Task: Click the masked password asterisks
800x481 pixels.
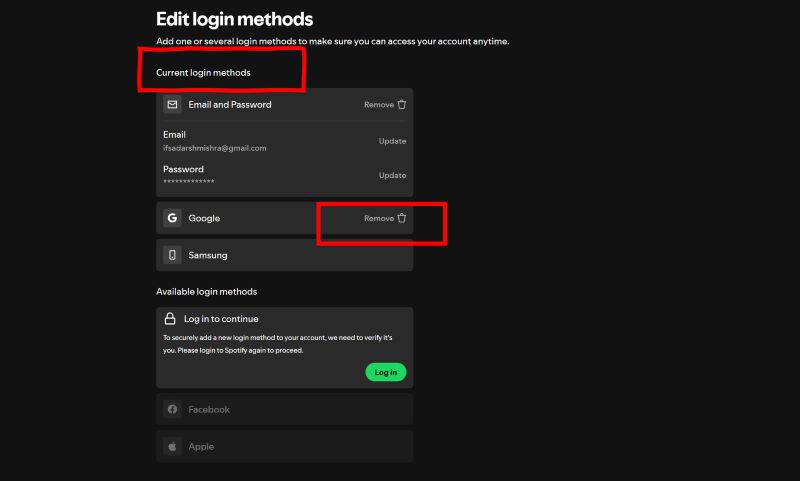Action: [189, 182]
